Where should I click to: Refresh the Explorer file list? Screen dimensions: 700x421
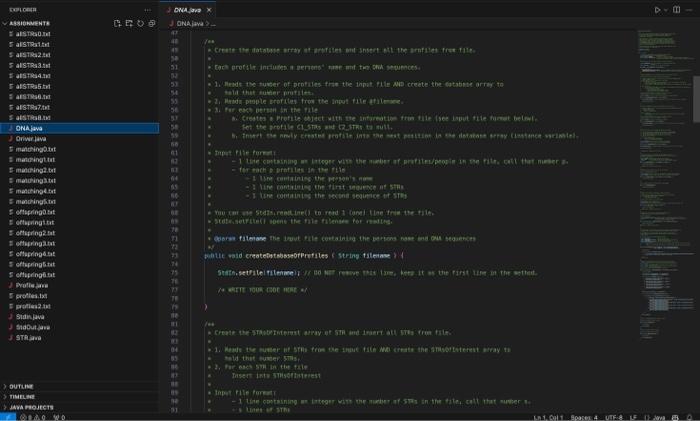click(x=141, y=23)
